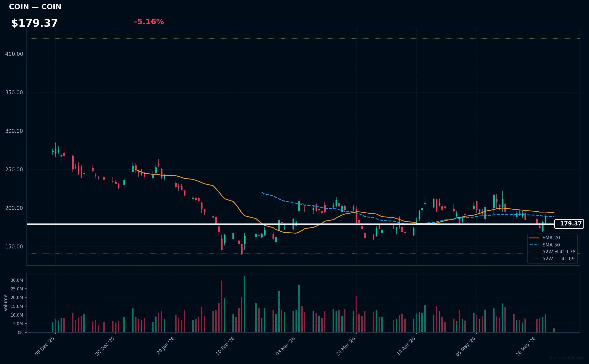Click the 05 May '26 date label
Viewport: 589px width, 364px height.
click(466, 346)
